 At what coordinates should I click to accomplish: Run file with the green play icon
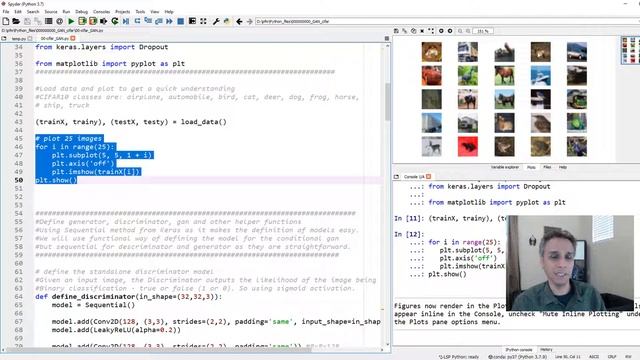pos(71,21)
